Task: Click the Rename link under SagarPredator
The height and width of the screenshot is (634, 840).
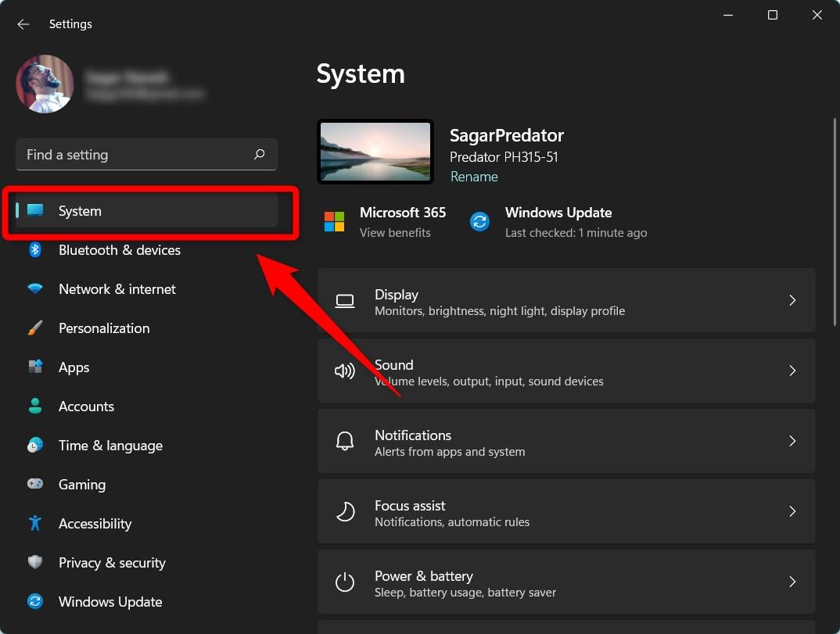Action: click(474, 177)
